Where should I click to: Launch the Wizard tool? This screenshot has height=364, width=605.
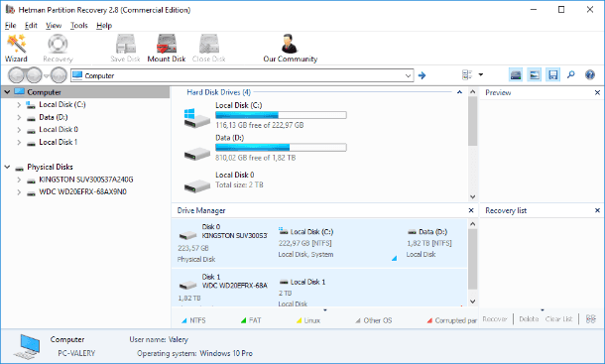(x=16, y=48)
